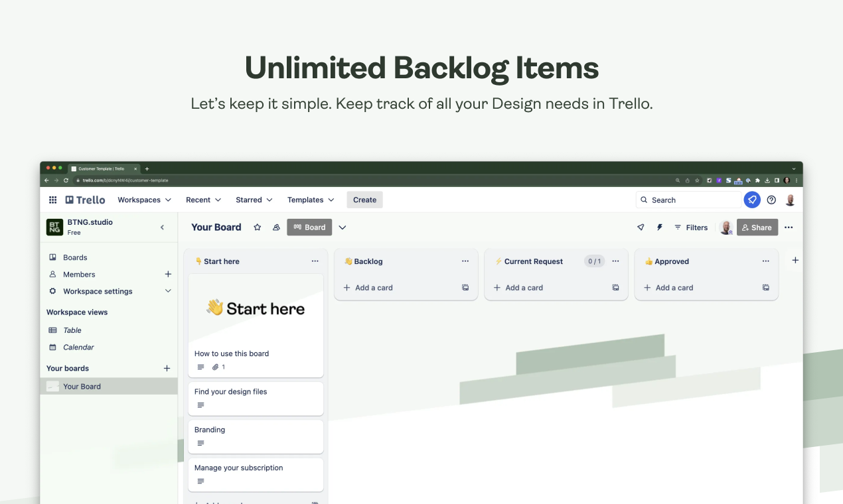Click the Trello logo home link
Viewport: 843px width, 504px height.
[85, 200]
